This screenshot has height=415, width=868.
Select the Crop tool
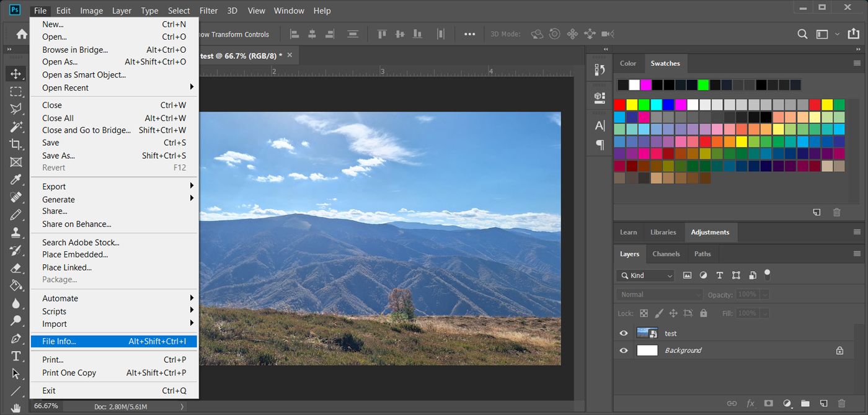coord(16,143)
